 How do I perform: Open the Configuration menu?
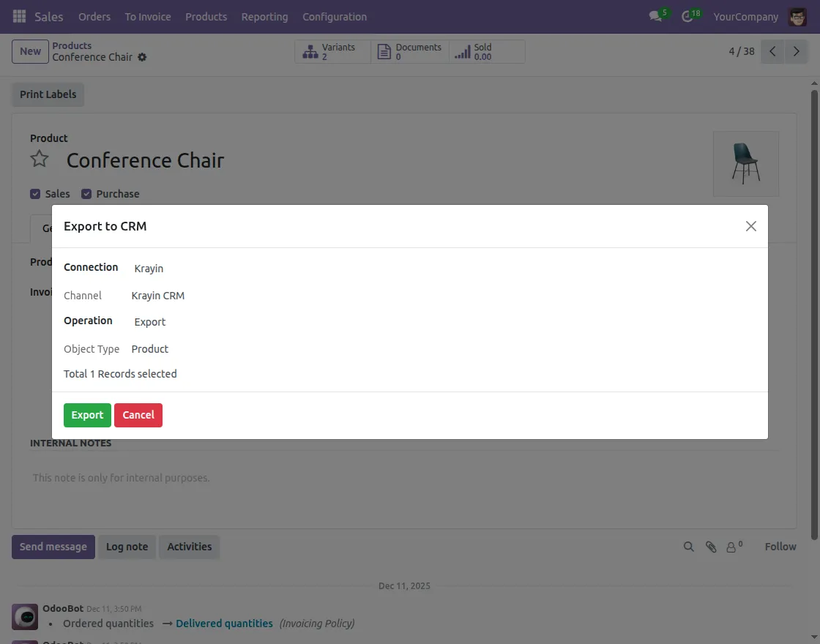[335, 17]
